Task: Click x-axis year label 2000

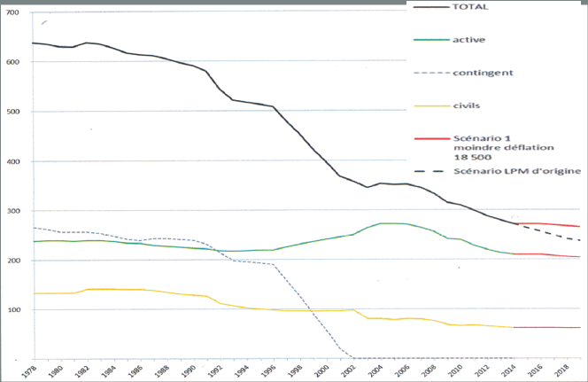Action: [x=321, y=370]
